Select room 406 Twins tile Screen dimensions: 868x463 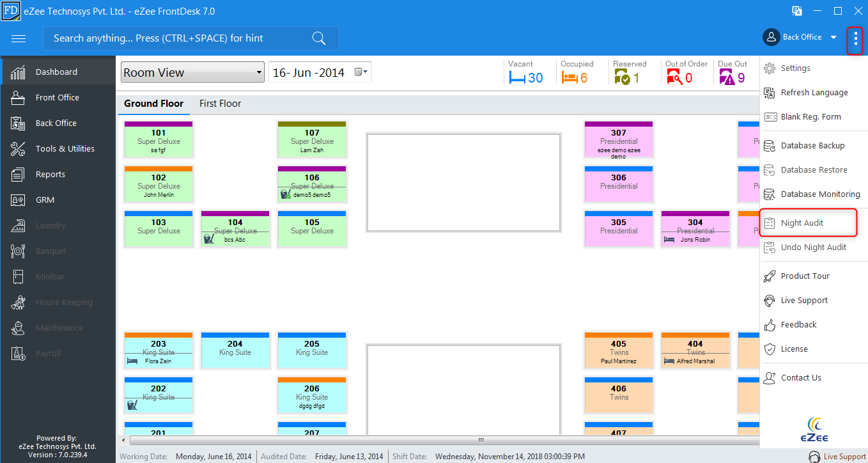(619, 395)
